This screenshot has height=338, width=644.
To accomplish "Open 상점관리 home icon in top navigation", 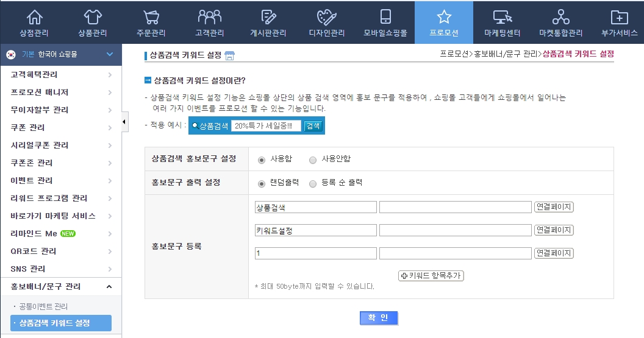I will click(x=34, y=18).
